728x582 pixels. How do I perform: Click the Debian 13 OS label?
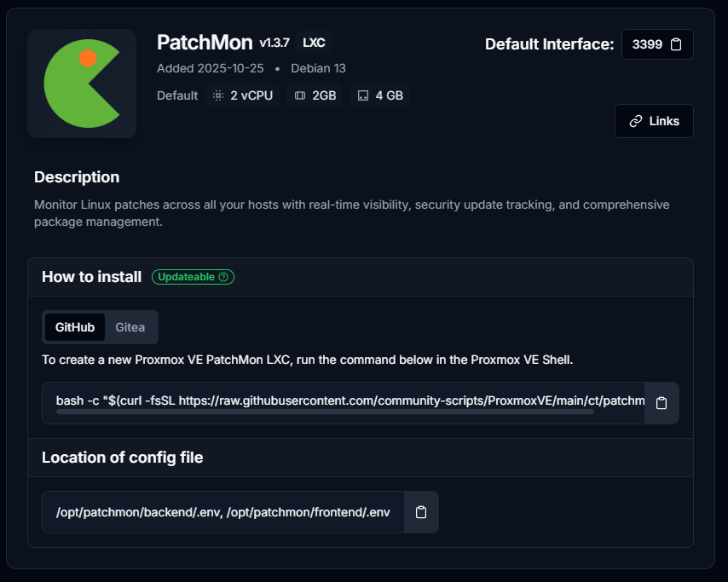coord(318,68)
